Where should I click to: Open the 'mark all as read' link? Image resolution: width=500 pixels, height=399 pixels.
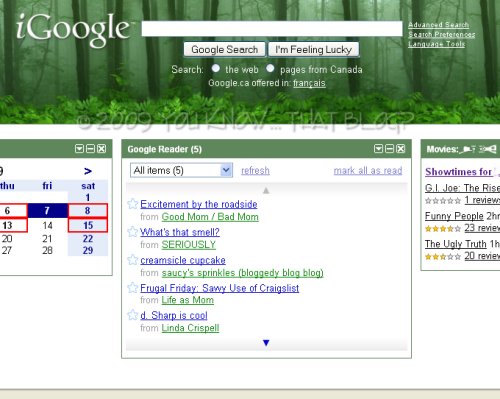(368, 171)
